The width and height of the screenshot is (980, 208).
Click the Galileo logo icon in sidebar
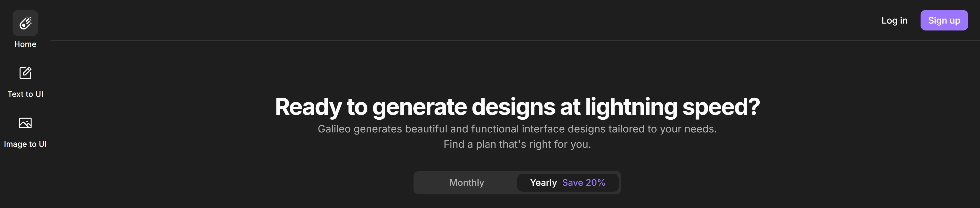click(x=25, y=23)
